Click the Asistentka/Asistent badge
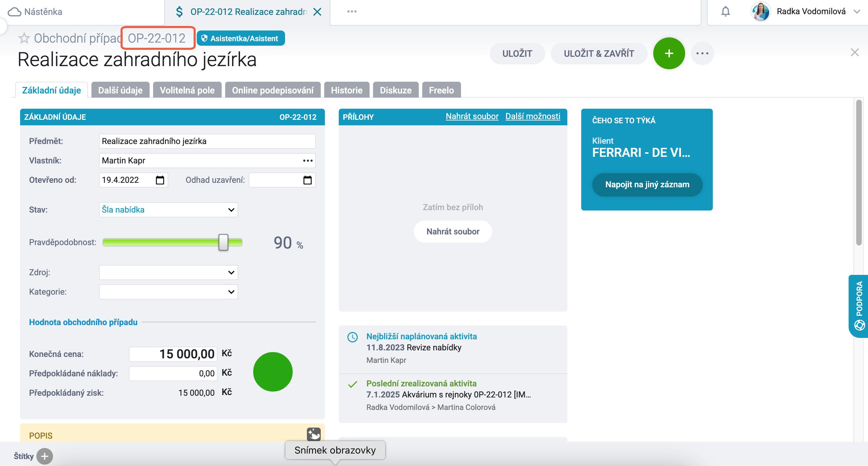868x466 pixels. 241,38
